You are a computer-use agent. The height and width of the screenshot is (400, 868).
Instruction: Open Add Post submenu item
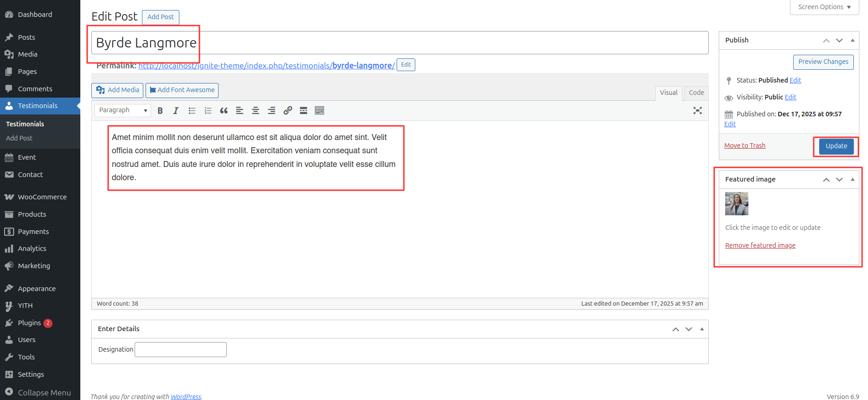(19, 138)
